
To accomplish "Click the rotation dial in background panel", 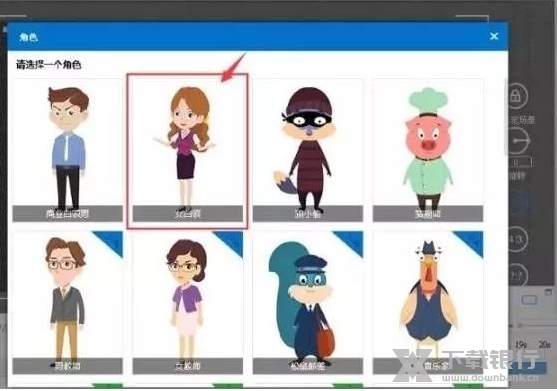I will [518, 141].
